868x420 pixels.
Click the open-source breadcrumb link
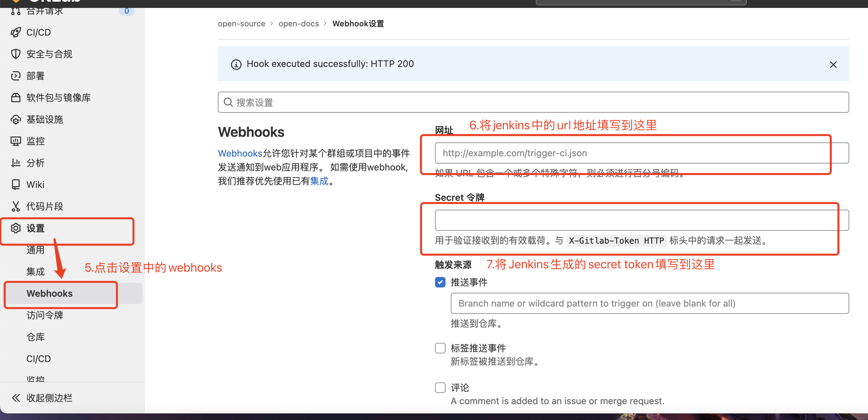click(241, 24)
